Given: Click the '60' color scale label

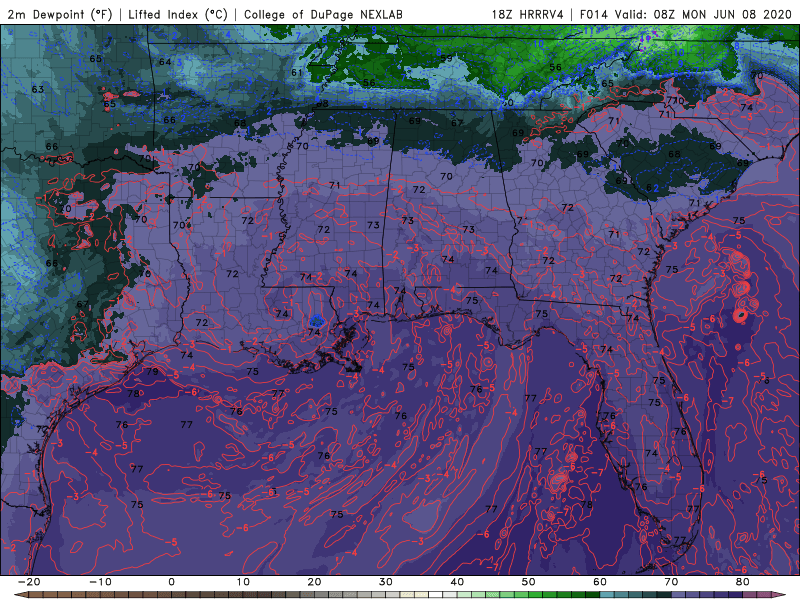Looking at the screenshot, I should (x=600, y=582).
